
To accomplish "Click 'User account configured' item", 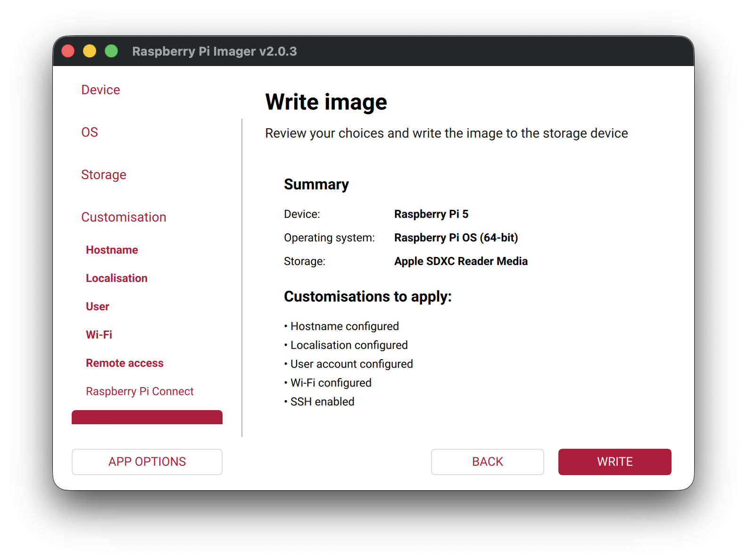I will pos(349,364).
